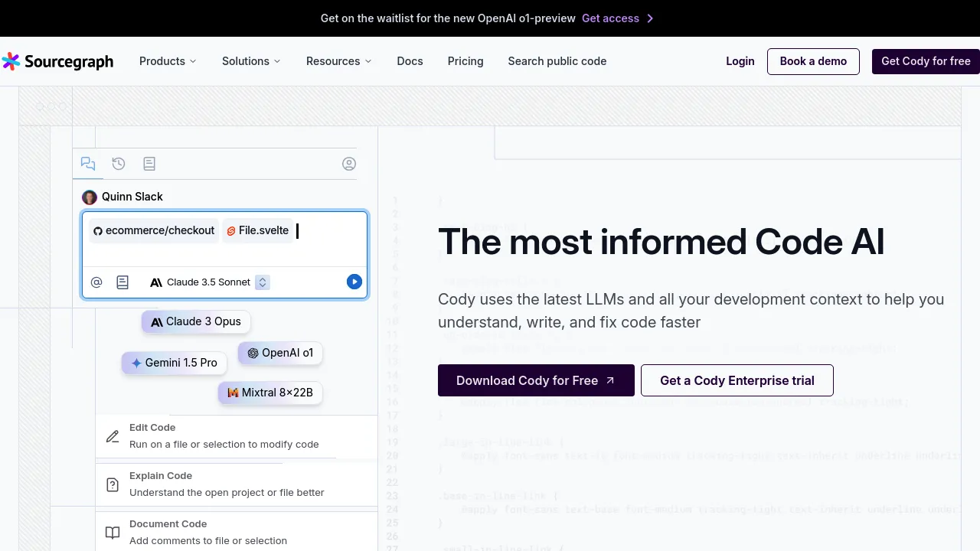Open the chat bubbles icon tab
The image size is (980, 551).
click(x=88, y=164)
